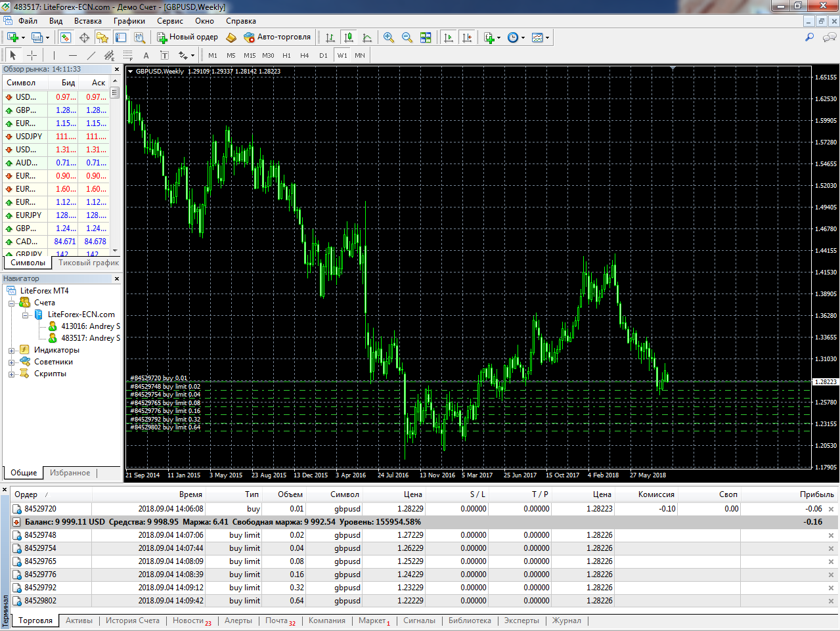Click the zoom in magnifier icon
This screenshot has height=631, width=840.
[389, 37]
